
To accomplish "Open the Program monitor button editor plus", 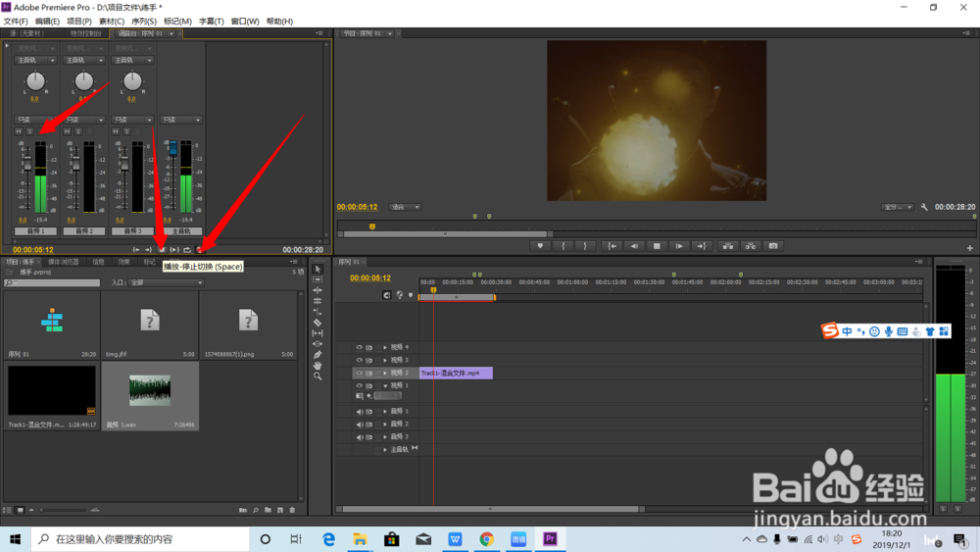I will coord(970,248).
